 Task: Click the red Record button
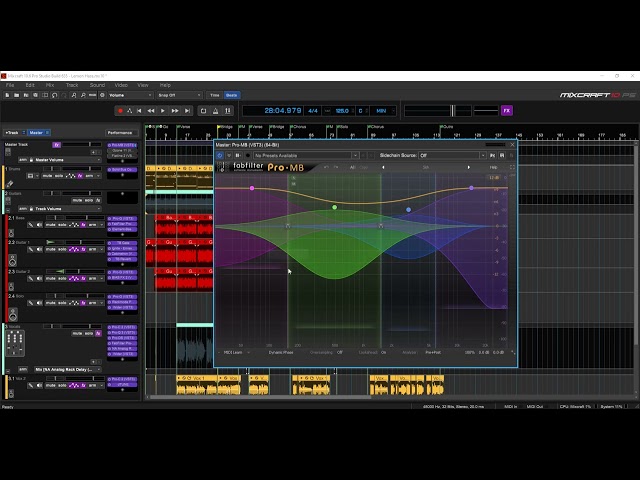click(x=120, y=111)
